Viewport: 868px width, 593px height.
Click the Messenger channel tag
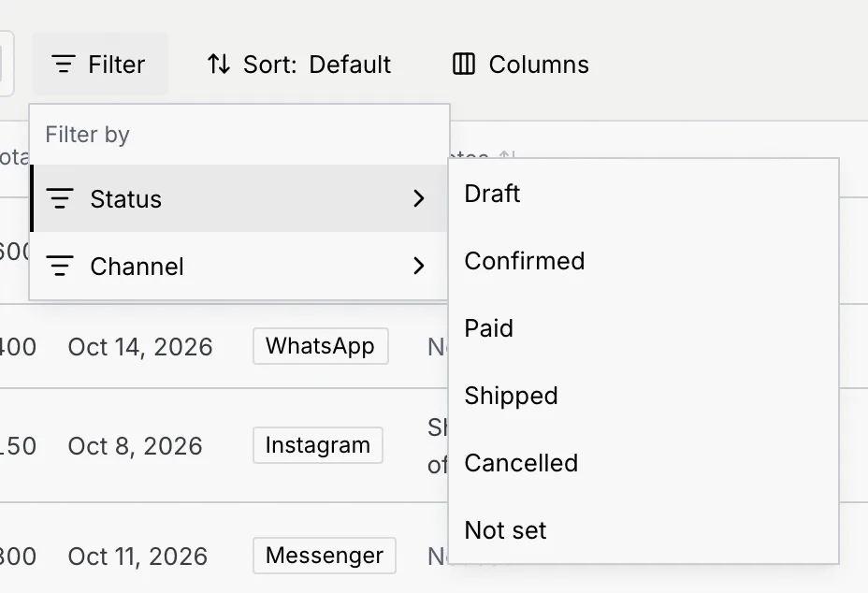(x=325, y=556)
